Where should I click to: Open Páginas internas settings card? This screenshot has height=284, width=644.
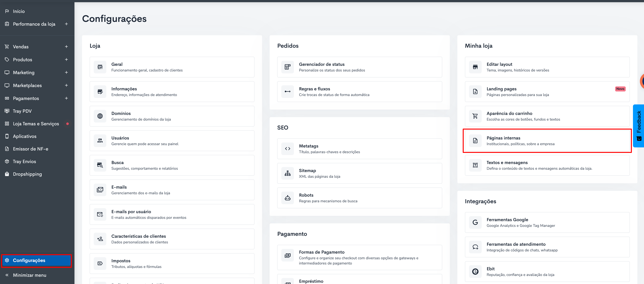click(x=547, y=141)
